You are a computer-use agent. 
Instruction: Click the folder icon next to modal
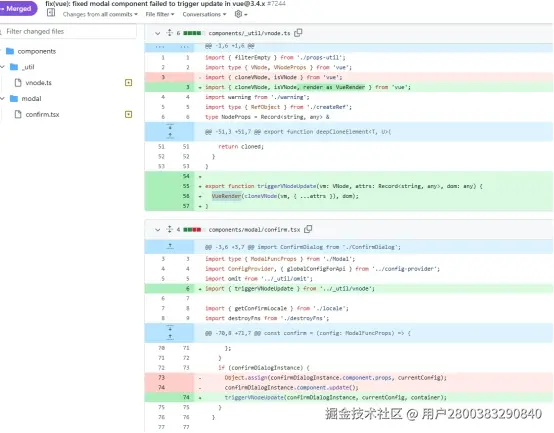[x=14, y=99]
